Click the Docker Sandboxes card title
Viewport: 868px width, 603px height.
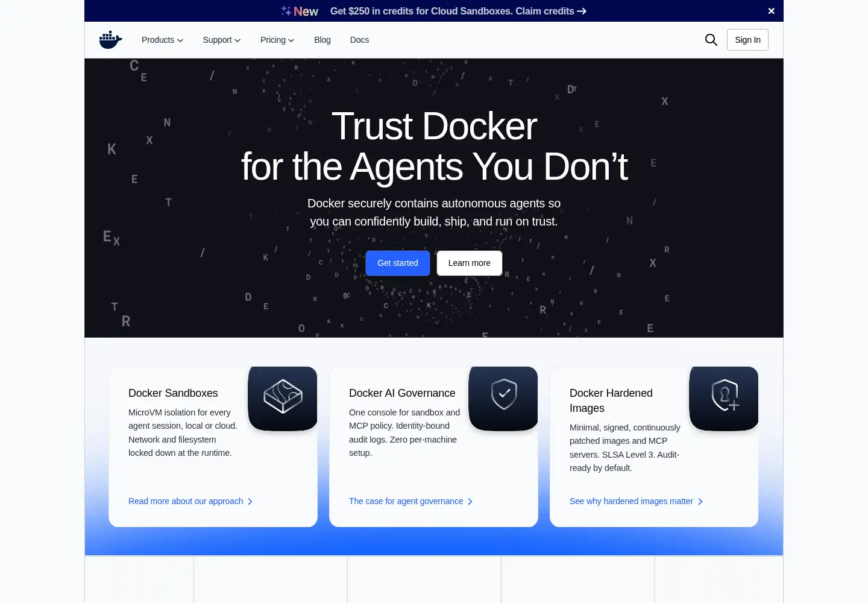173,393
